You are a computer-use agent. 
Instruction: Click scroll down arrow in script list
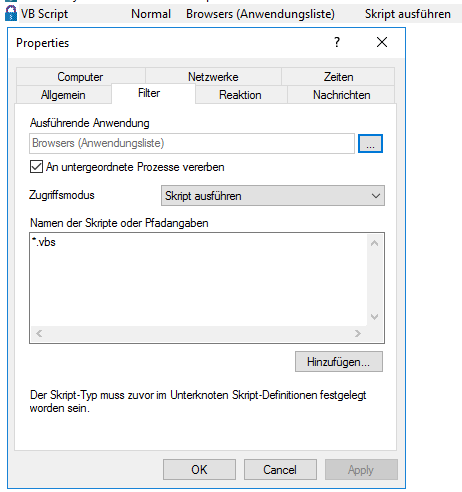pyautogui.click(x=374, y=316)
